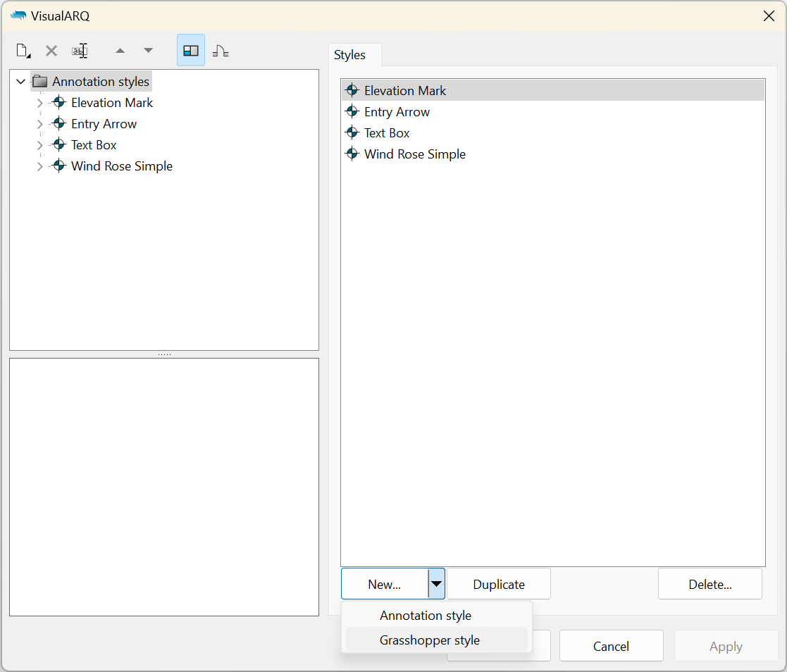This screenshot has width=787, height=672.
Task: Expand Wind Rose Simple tree node
Action: pos(39,166)
